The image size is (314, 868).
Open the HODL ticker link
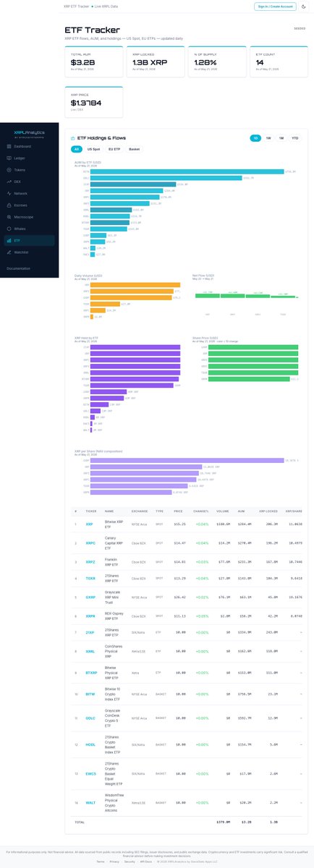pos(90,744)
